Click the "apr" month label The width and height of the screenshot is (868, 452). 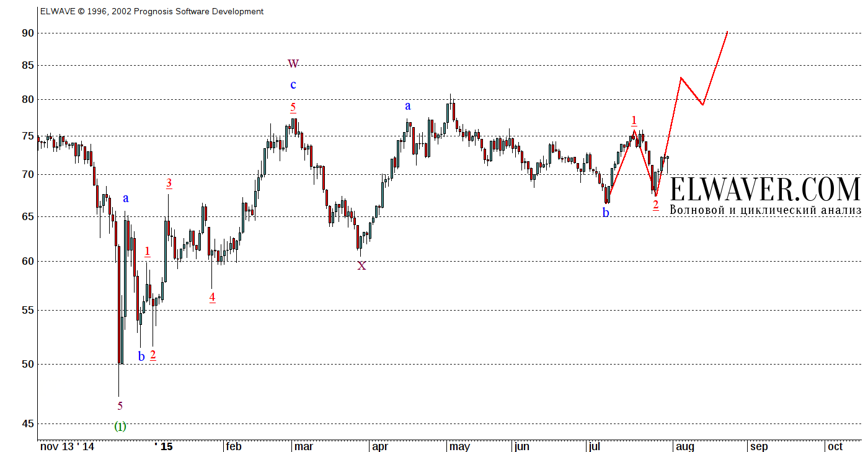(x=379, y=446)
